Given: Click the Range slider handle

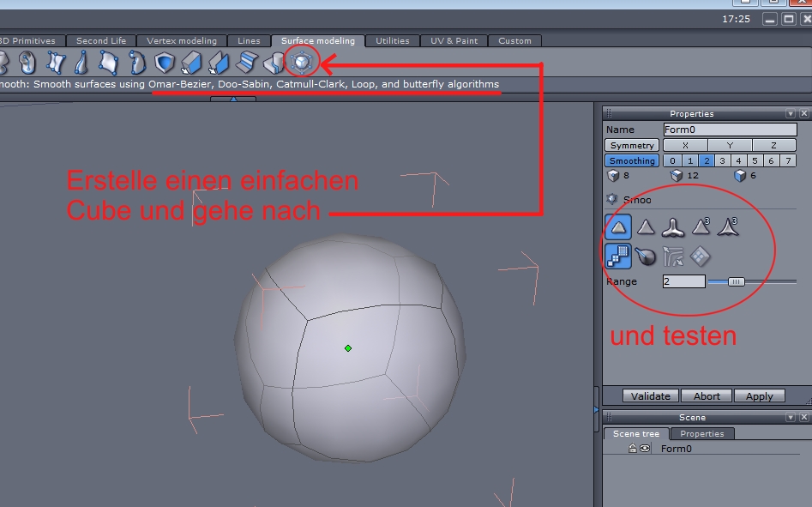Looking at the screenshot, I should [x=736, y=281].
